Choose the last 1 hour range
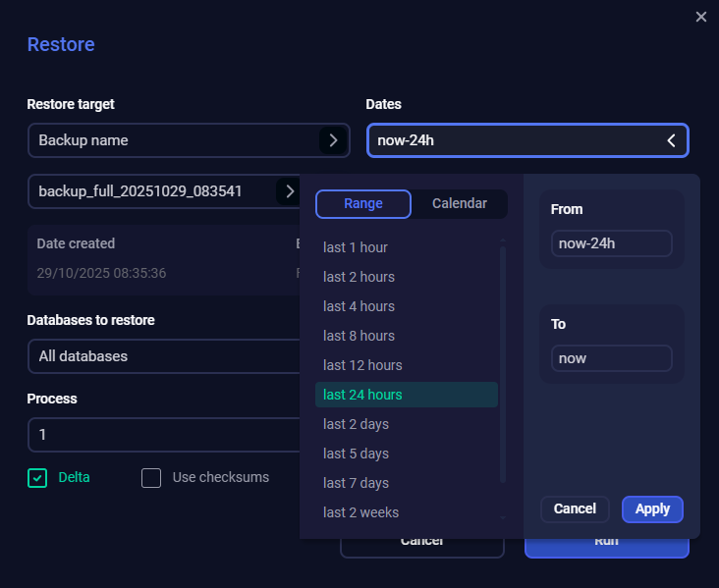The image size is (719, 588). (356, 247)
